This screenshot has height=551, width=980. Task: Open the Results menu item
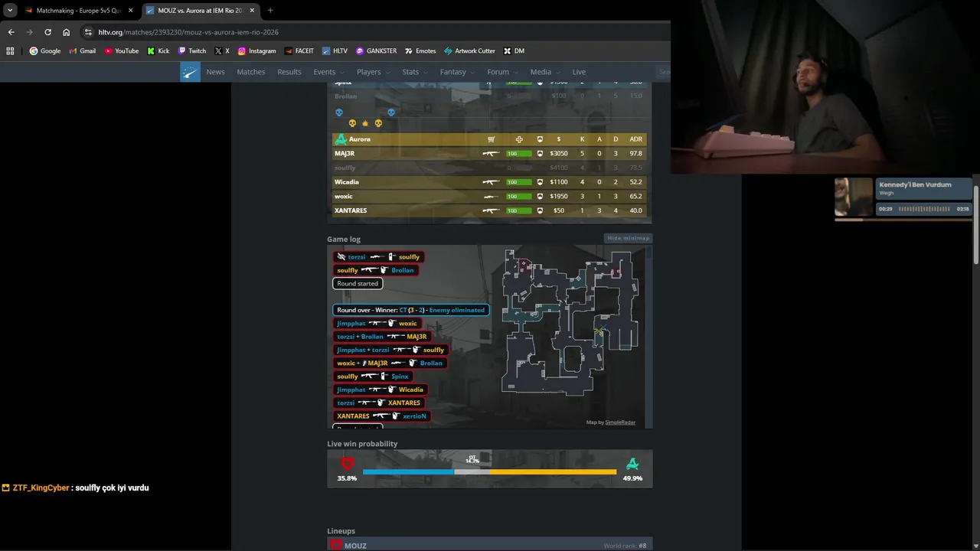click(x=289, y=72)
